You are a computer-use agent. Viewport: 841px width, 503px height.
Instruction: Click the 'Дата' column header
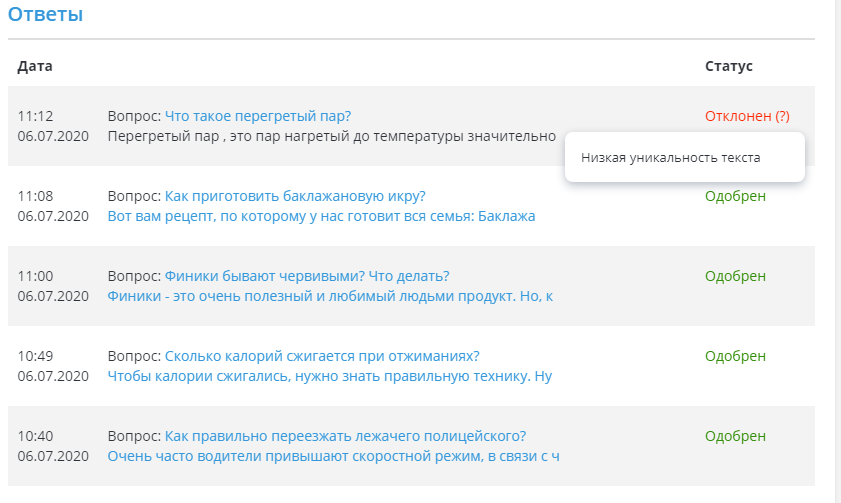point(35,66)
